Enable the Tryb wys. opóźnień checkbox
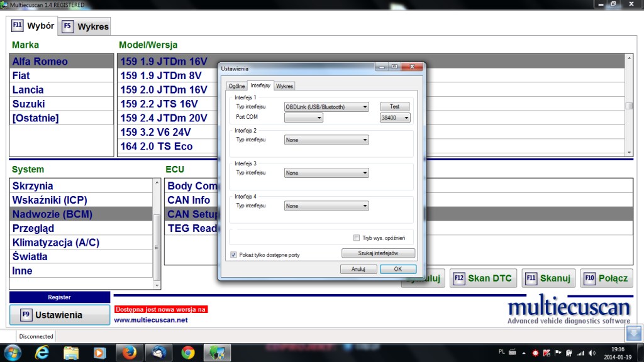This screenshot has height=362, width=644. 357,238
